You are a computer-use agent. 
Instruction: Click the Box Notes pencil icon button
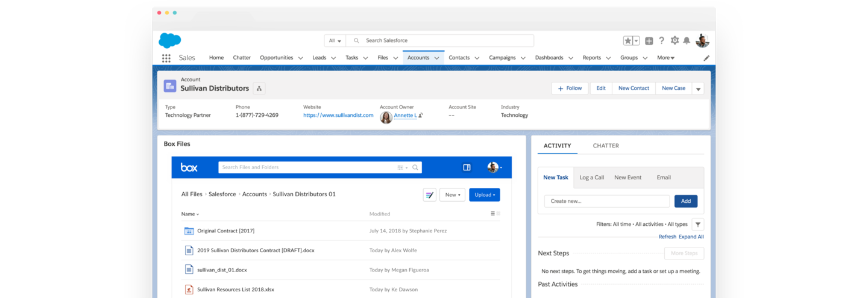tap(430, 194)
